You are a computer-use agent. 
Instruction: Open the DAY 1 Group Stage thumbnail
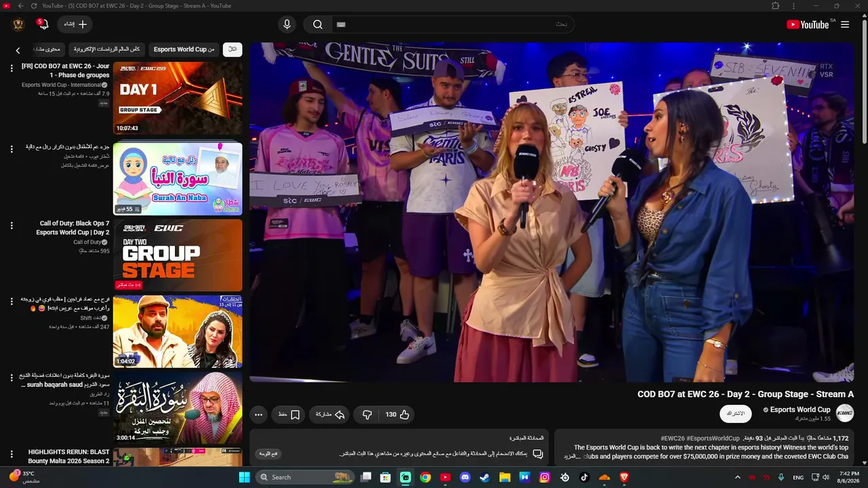(x=178, y=98)
